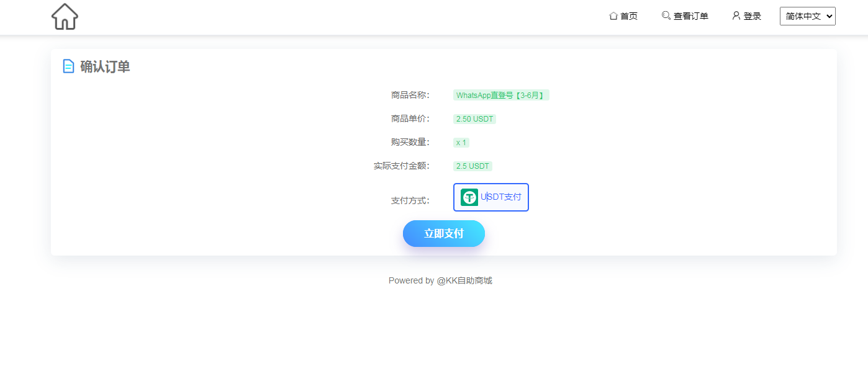Click the 2.5 USDT total amount tag

472,166
